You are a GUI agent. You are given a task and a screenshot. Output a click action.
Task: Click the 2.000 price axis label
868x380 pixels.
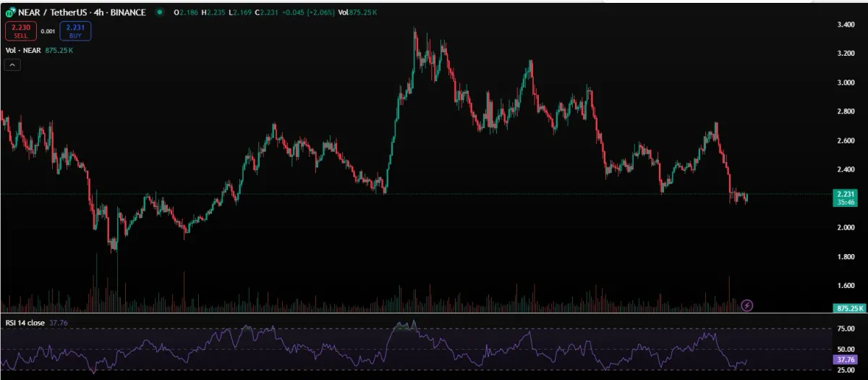[x=846, y=228]
